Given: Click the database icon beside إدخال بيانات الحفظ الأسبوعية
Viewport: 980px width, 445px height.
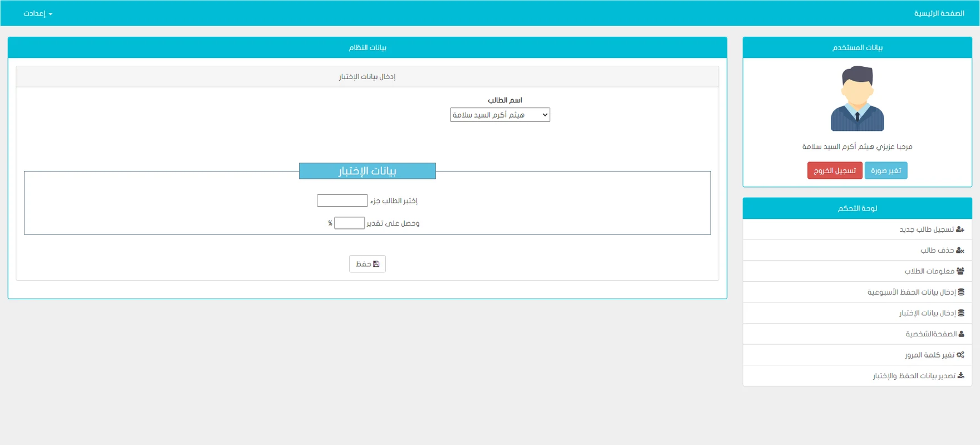Looking at the screenshot, I should [961, 292].
